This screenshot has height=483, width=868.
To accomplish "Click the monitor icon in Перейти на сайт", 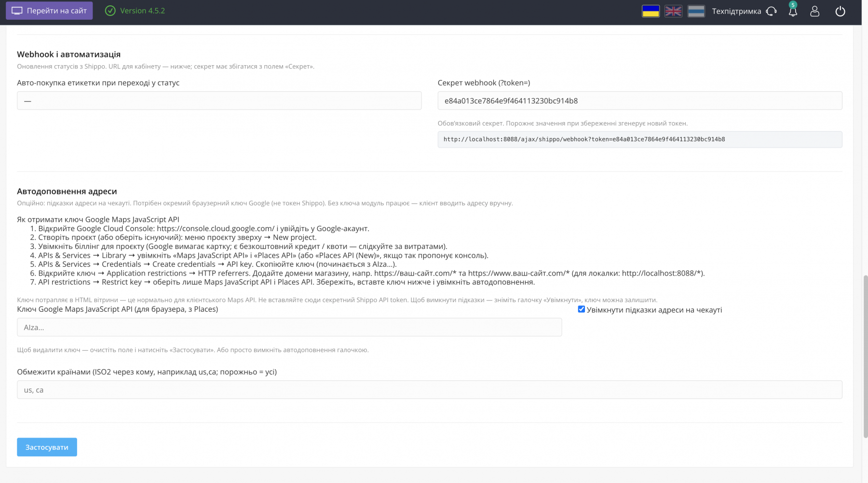I will click(x=17, y=11).
